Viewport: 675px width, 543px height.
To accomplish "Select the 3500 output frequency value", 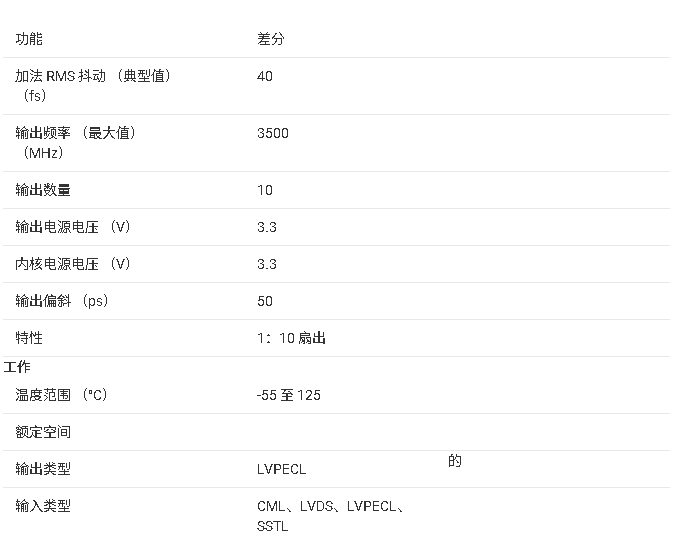I will 273,133.
